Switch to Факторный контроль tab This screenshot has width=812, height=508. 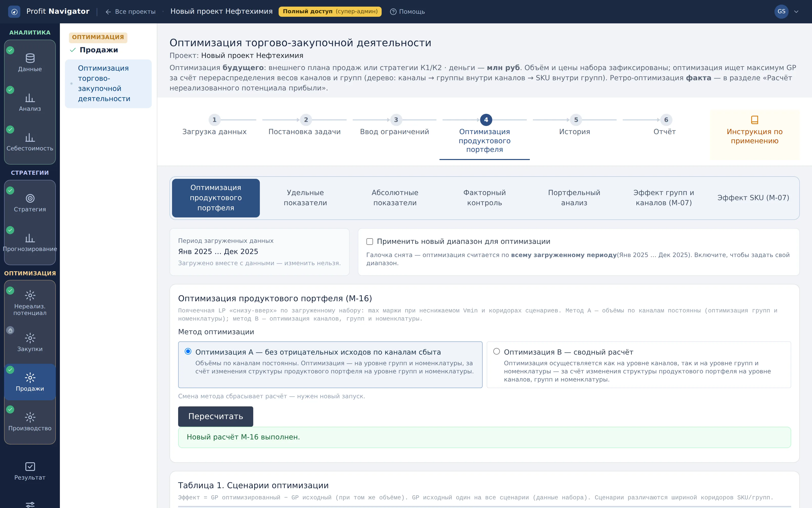pos(484,198)
